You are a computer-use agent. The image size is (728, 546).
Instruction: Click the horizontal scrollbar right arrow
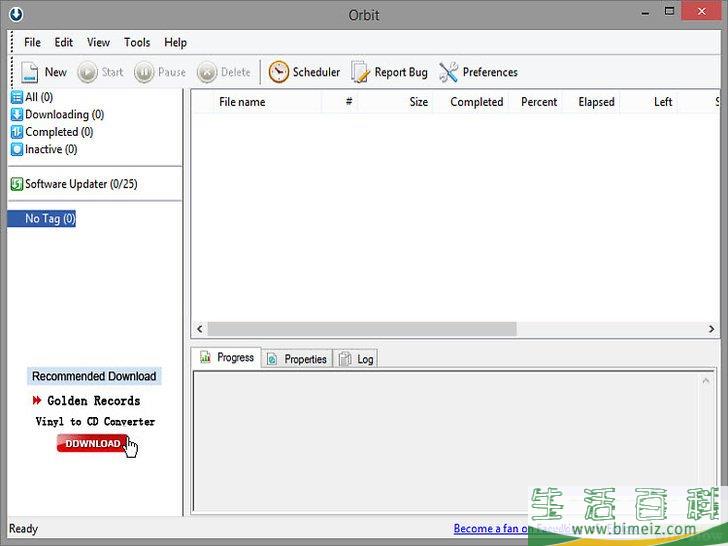(711, 329)
